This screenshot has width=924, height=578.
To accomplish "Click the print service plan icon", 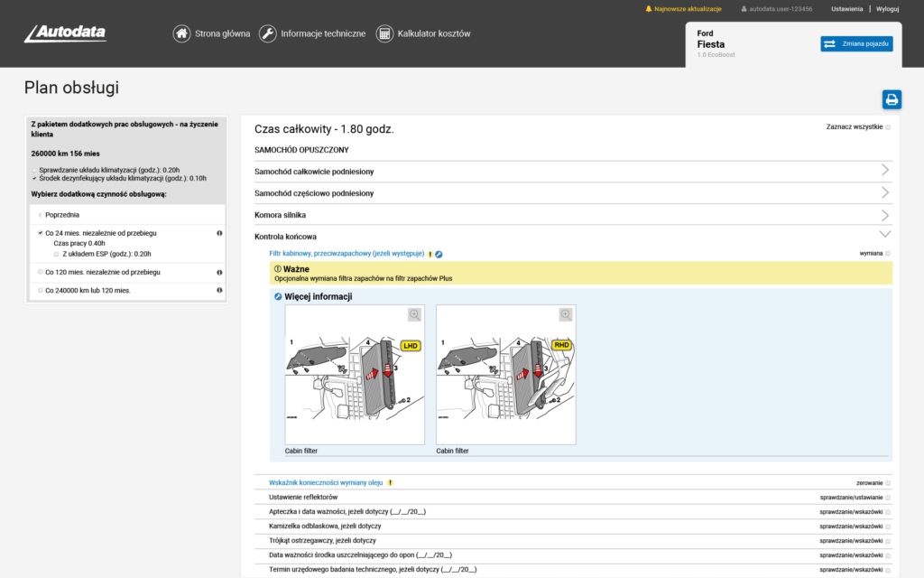I will 892,99.
